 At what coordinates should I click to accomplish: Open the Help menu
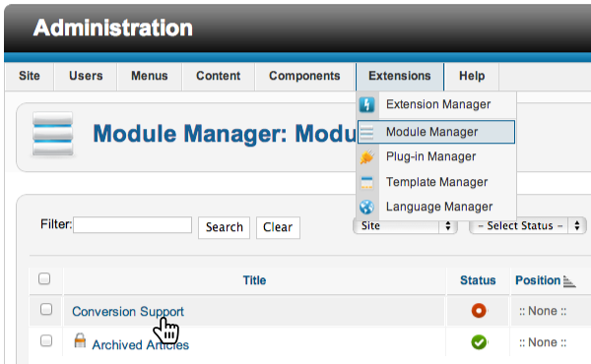click(472, 76)
